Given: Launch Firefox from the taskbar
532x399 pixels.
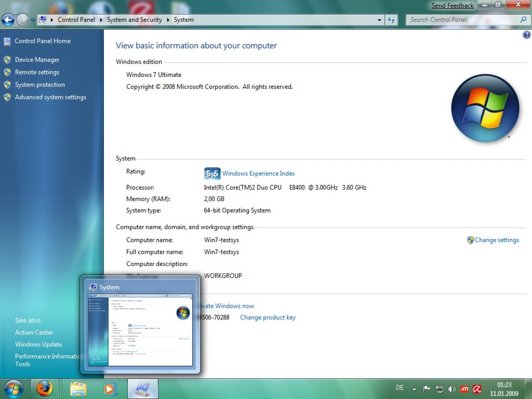Looking at the screenshot, I should (44, 389).
